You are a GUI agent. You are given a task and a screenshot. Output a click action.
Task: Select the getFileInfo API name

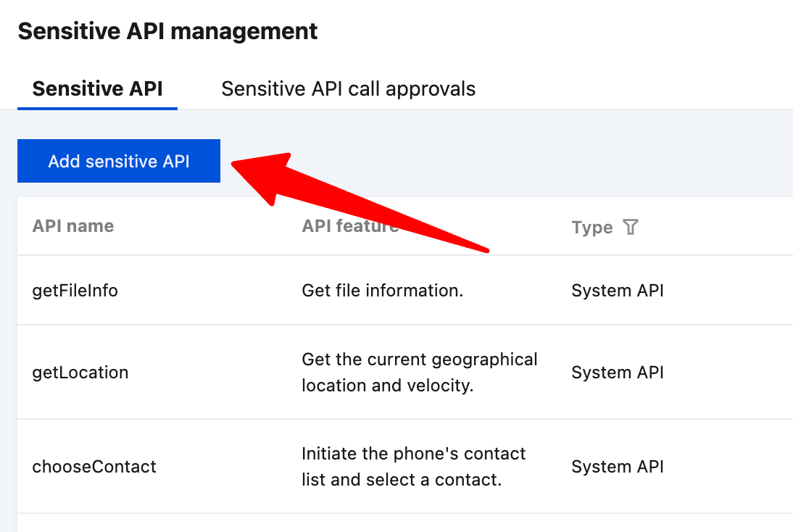click(75, 291)
